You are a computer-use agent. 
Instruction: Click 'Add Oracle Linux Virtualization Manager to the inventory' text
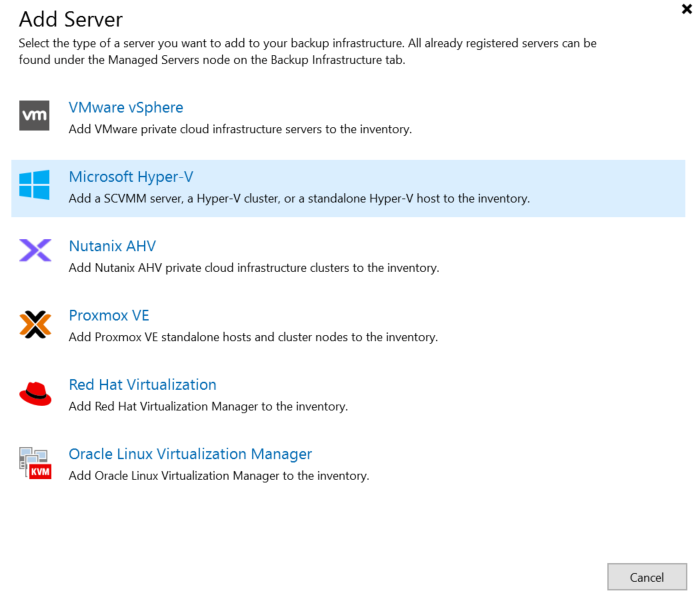pos(219,476)
